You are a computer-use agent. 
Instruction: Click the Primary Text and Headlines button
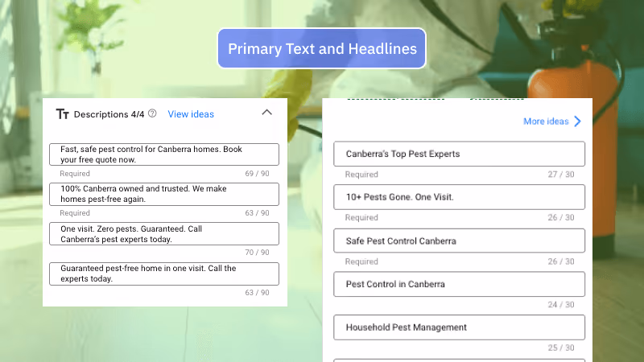322,48
